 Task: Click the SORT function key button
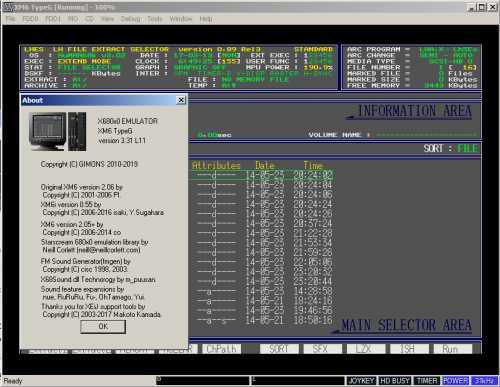coord(279,349)
